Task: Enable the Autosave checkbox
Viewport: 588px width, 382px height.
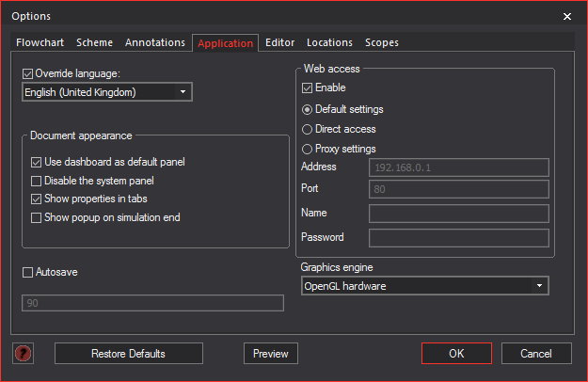Action: click(x=27, y=272)
